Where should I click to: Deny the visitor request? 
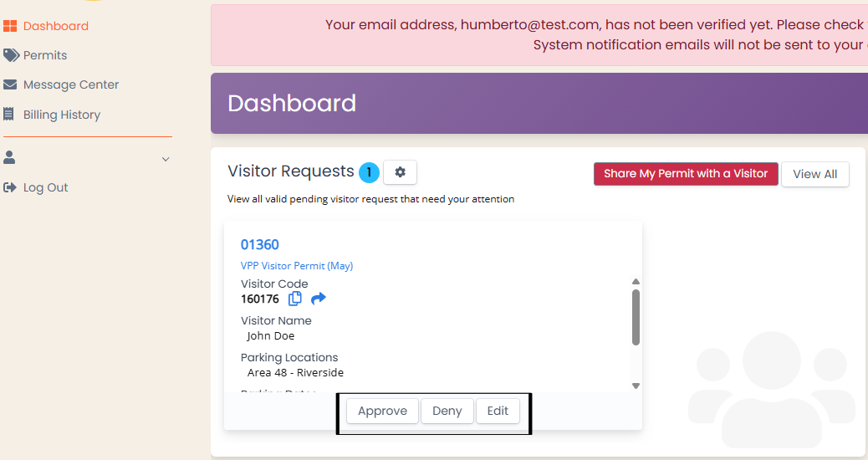tap(447, 411)
